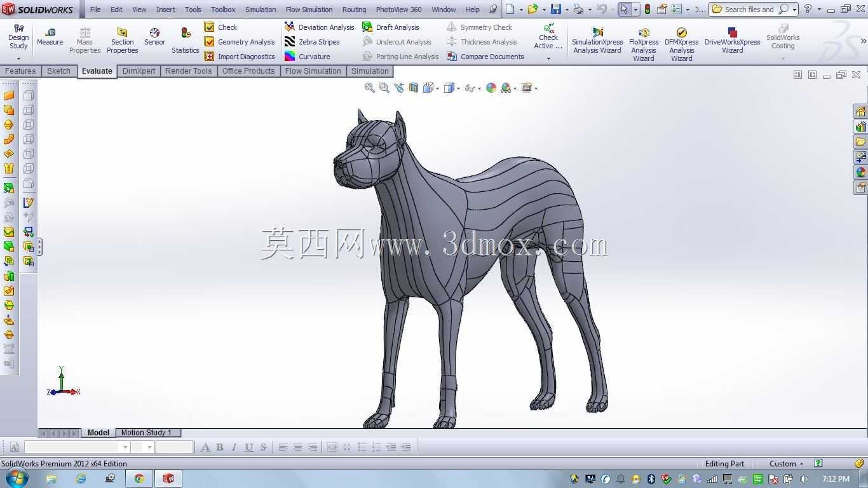
Task: Launch DFMXpress Analysis Wizard
Action: [681, 44]
